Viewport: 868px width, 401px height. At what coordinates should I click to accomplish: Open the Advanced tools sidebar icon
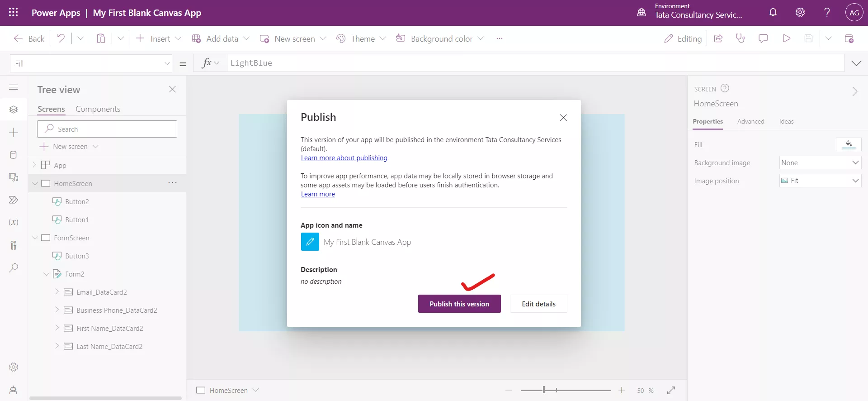coord(14,245)
